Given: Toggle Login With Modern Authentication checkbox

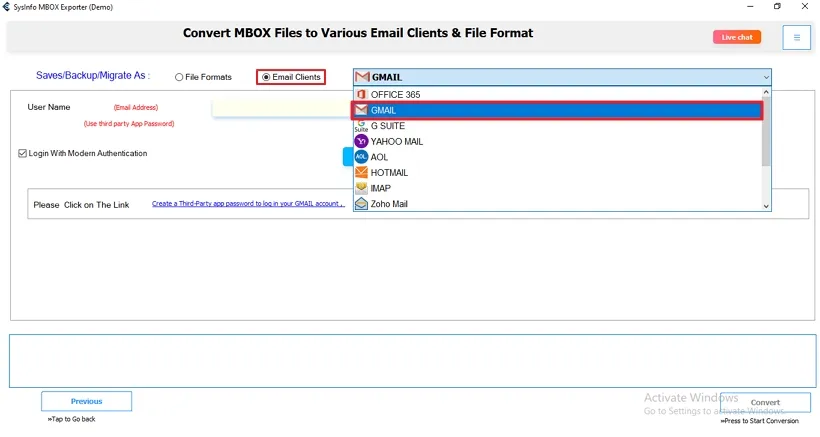Looking at the screenshot, I should (22, 154).
